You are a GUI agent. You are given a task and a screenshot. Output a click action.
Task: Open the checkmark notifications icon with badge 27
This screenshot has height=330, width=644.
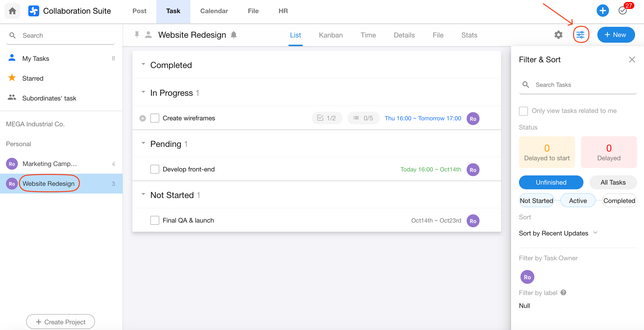point(622,11)
